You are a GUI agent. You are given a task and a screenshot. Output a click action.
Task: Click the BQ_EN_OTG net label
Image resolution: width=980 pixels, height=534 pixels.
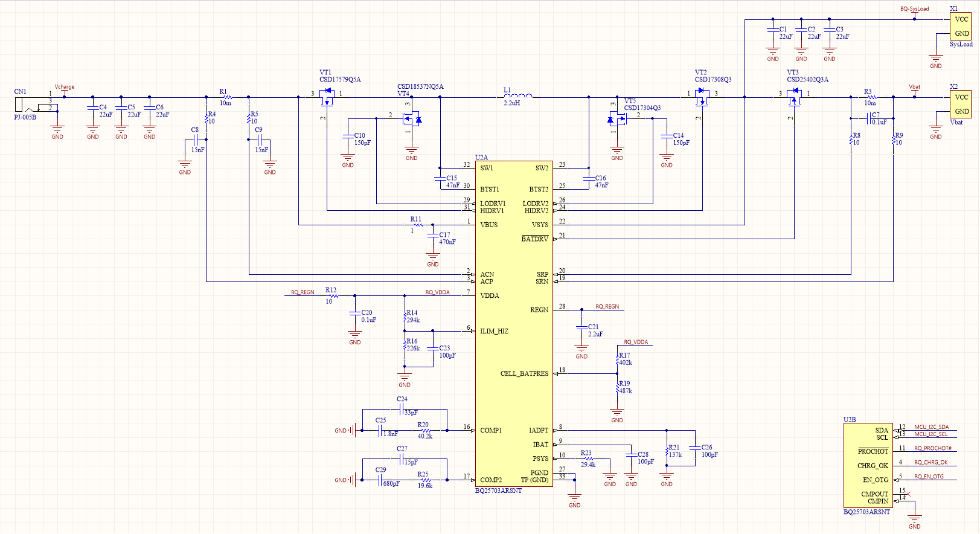929,477
